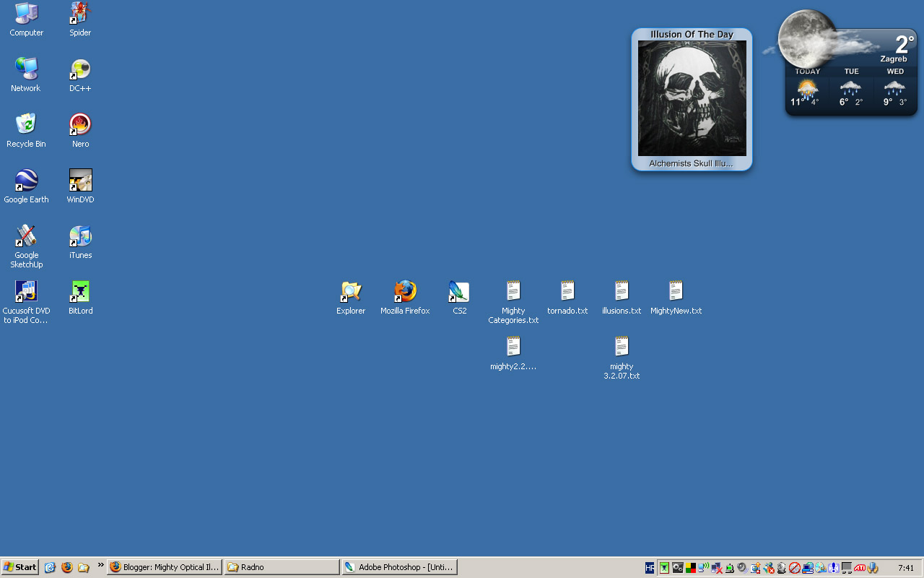Click the Zagreb city label in weather gadget
Image resolution: width=924 pixels, height=578 pixels.
point(894,59)
